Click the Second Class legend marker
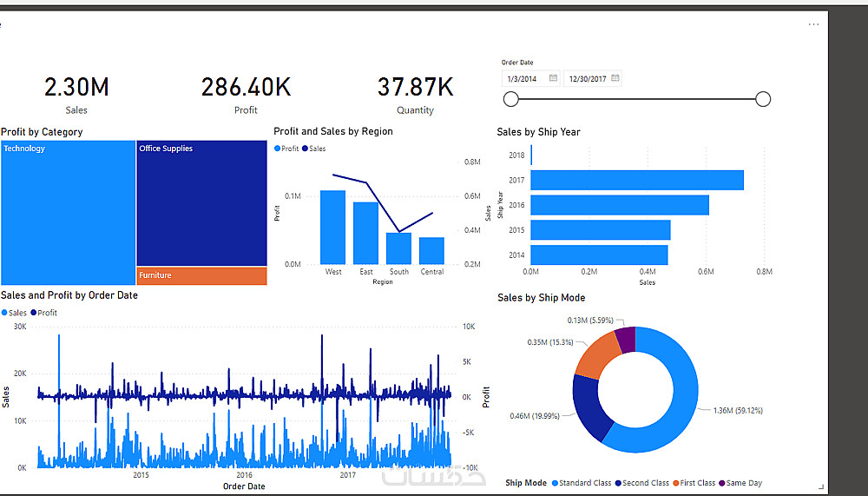 618,483
